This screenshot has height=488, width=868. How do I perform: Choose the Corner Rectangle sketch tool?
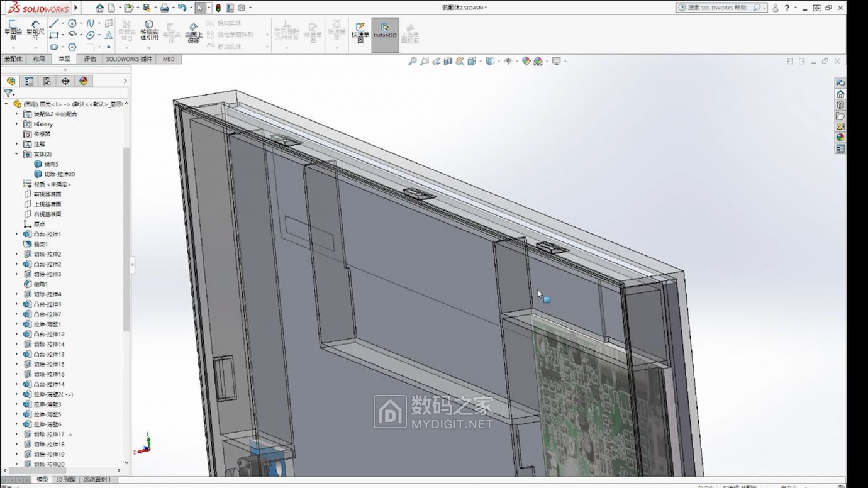pos(54,35)
